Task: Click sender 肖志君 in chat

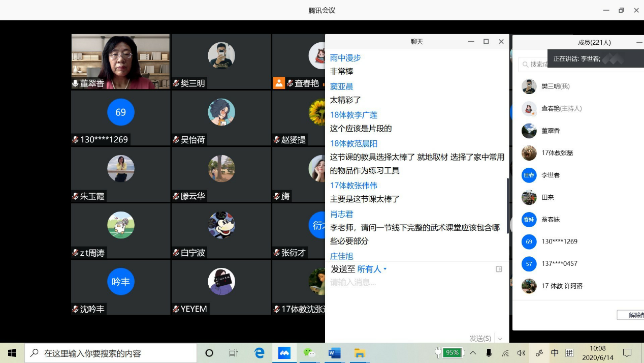Action: (x=341, y=214)
